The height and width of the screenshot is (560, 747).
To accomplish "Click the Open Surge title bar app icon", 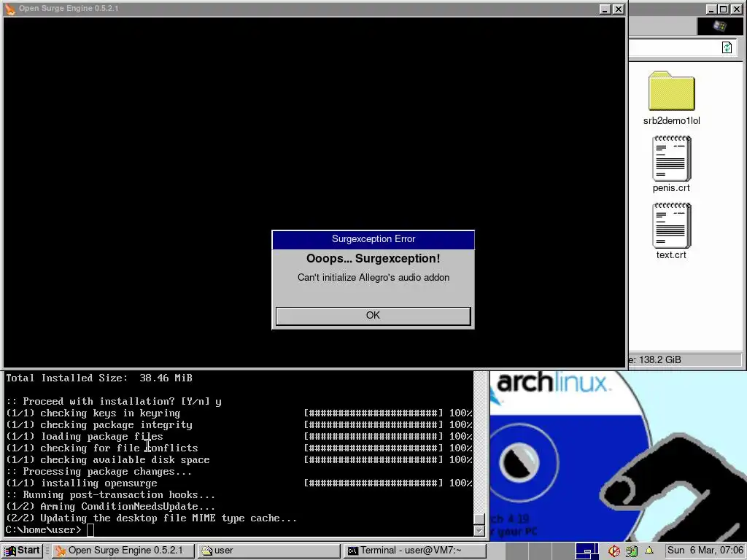I will pos(10,9).
